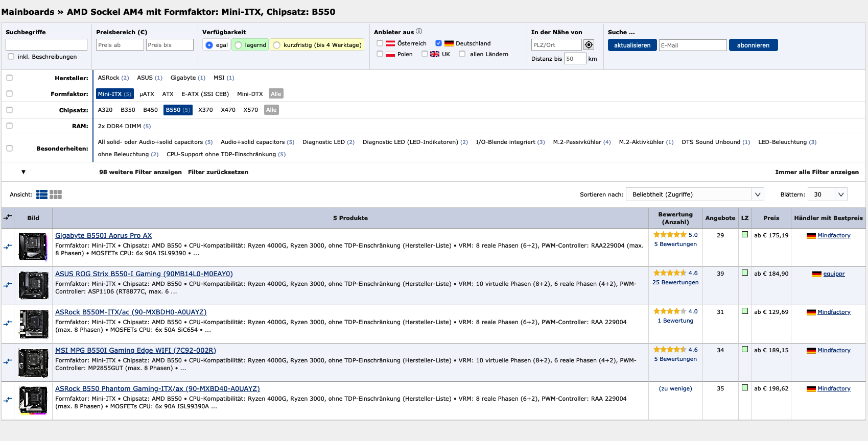Screen dimensions: 868x441
Task: Check the Polen country checkbox
Action: 380,54
